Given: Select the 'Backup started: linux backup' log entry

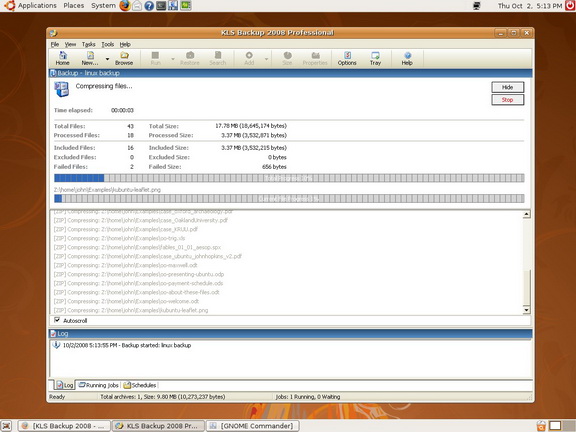Looking at the screenshot, I should coord(127,345).
